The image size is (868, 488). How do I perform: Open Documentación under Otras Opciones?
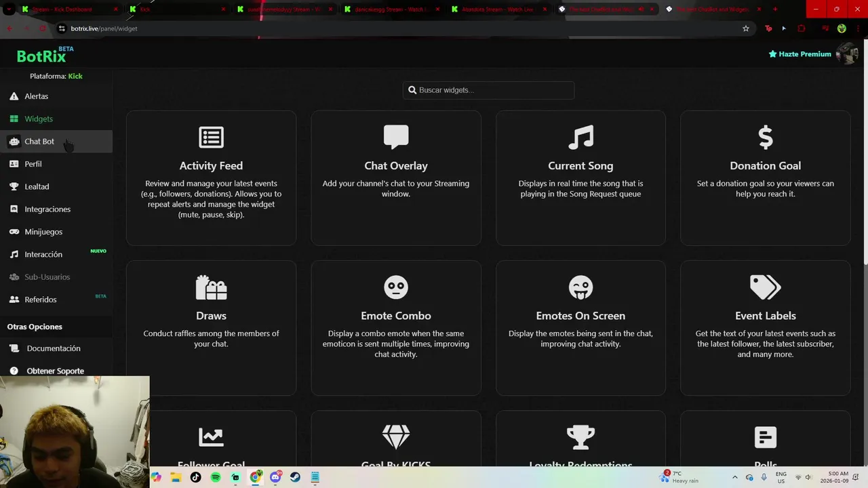(54, 348)
